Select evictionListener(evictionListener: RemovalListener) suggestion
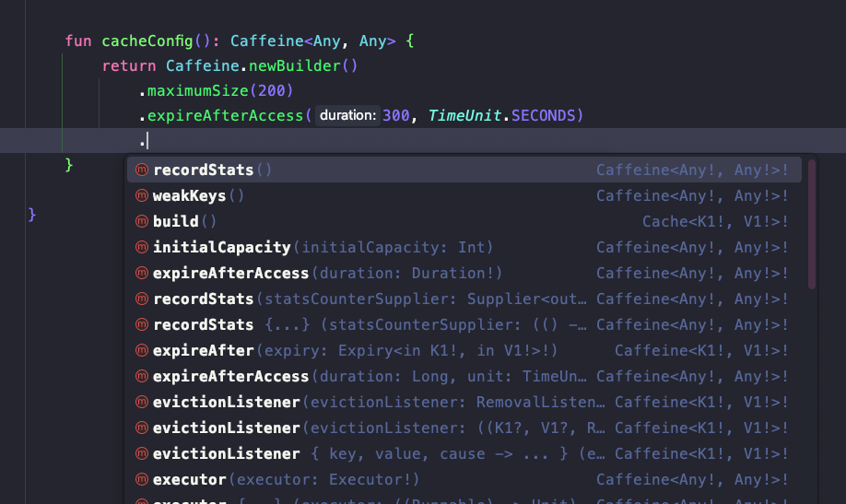 point(464,403)
